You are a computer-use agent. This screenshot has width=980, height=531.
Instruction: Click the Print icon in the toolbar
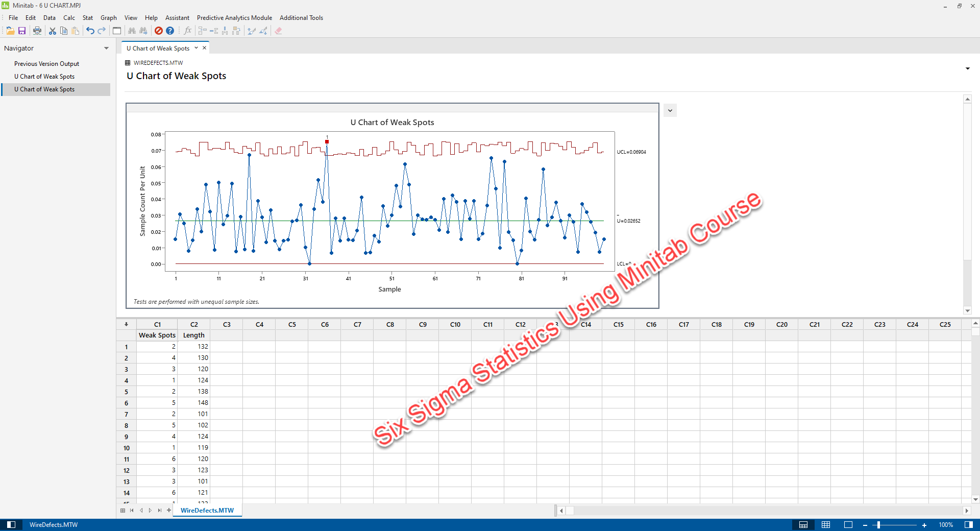37,31
